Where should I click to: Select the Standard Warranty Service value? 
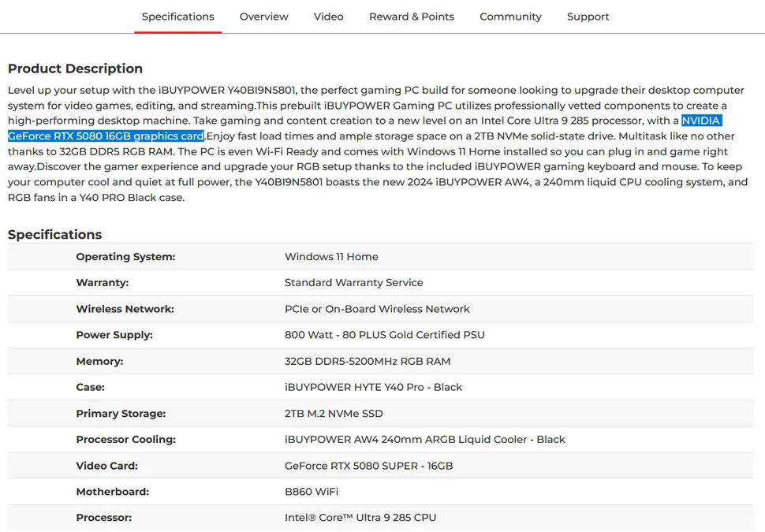[353, 283]
